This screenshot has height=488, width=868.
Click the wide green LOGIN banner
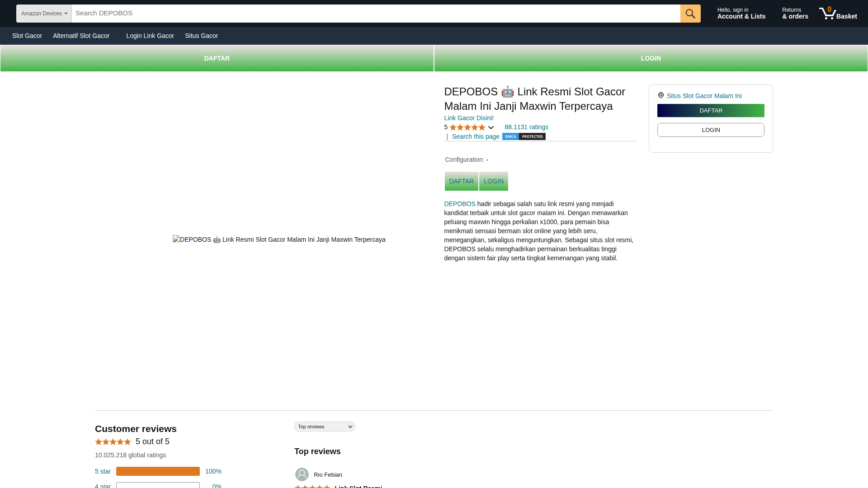[651, 58]
